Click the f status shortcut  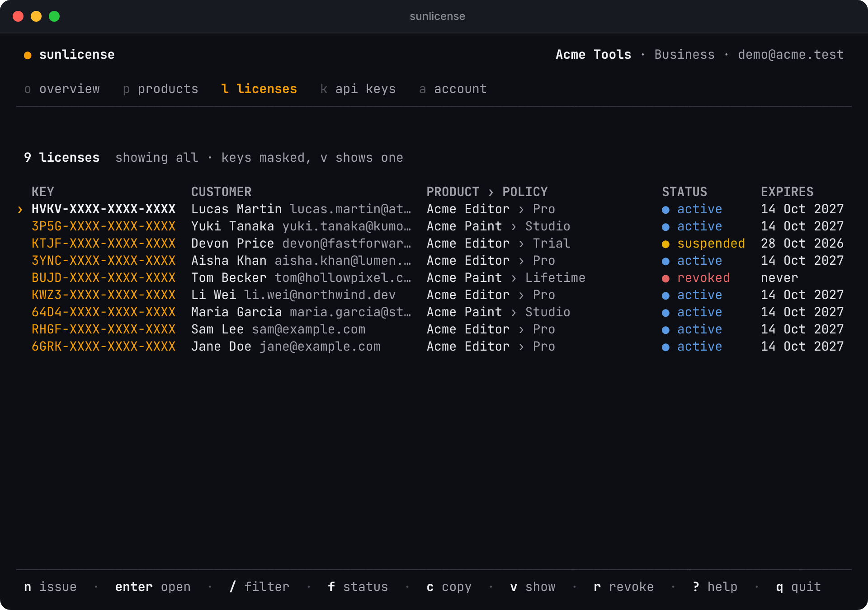[358, 587]
